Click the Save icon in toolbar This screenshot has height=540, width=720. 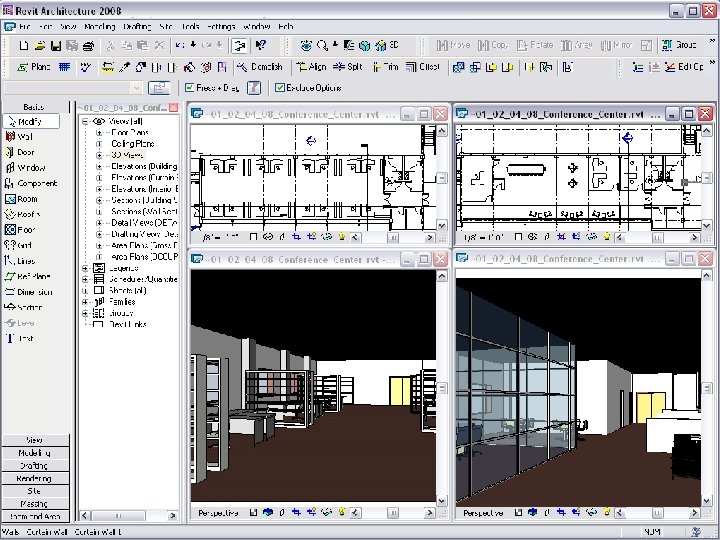click(54, 46)
